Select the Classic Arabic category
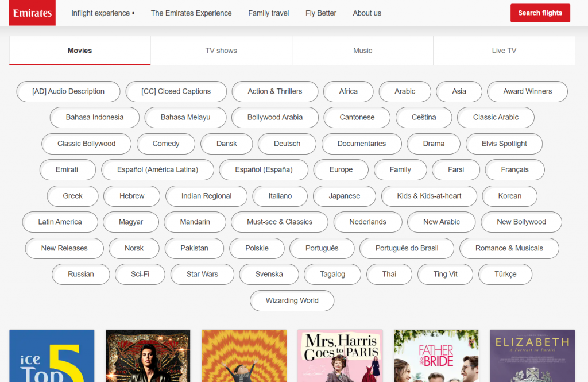This screenshot has height=382, width=588. click(496, 117)
